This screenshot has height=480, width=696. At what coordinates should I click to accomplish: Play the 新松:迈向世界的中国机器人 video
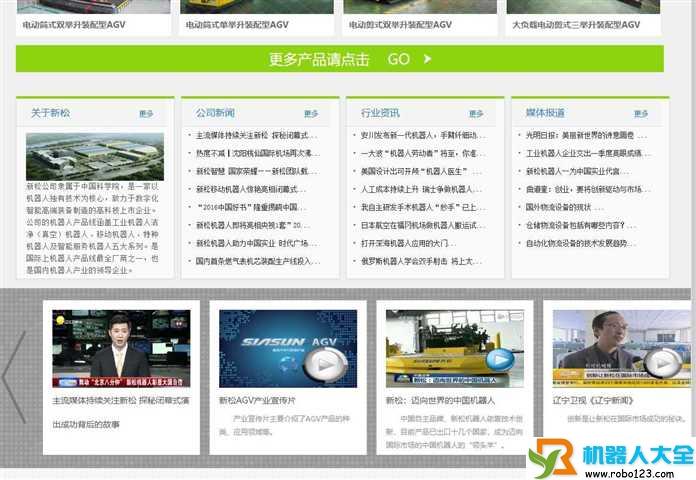tap(501, 359)
